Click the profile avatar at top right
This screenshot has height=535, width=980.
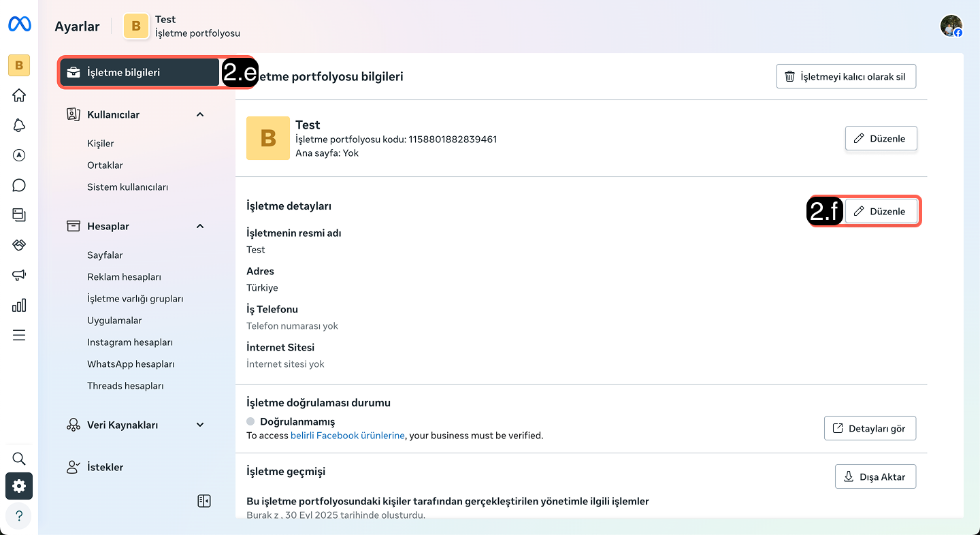pos(951,26)
